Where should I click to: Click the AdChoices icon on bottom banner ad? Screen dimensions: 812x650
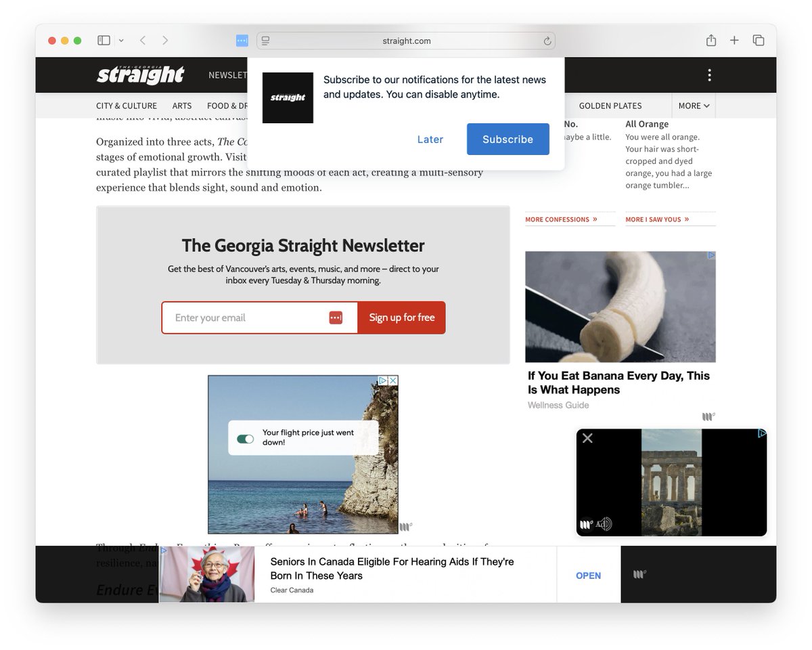point(163,550)
